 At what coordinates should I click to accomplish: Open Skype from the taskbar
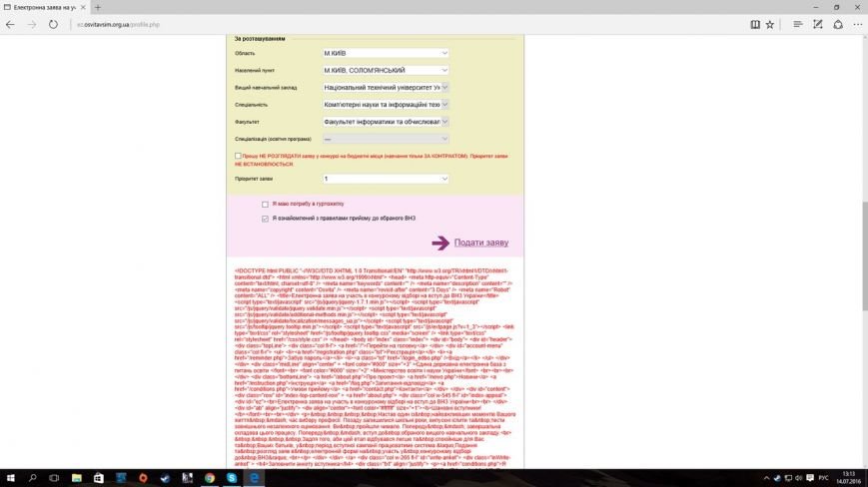(232, 478)
